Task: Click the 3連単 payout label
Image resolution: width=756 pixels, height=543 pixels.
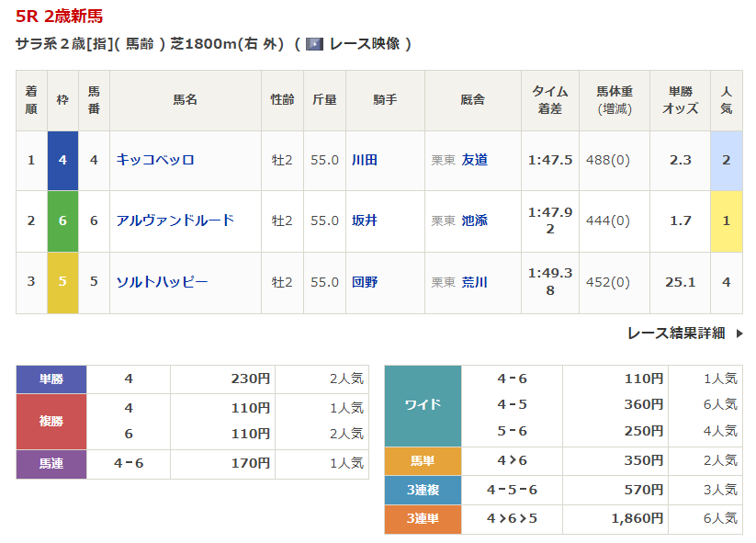Action: (x=423, y=519)
